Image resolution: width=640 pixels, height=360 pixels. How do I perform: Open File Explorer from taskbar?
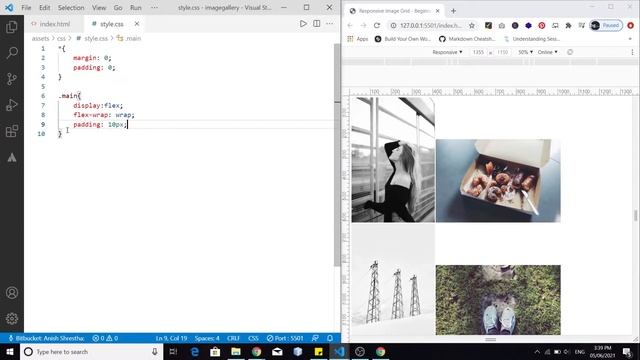click(x=236, y=351)
